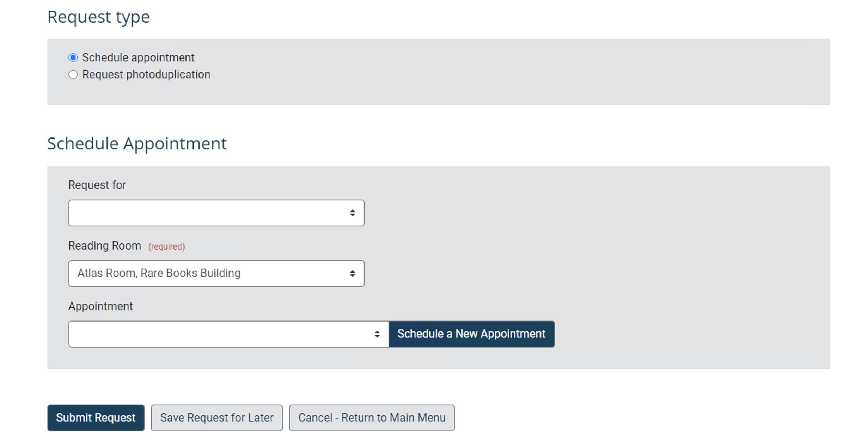Click the Request for dropdown arrow icon
The image size is (868, 447).
click(x=353, y=213)
